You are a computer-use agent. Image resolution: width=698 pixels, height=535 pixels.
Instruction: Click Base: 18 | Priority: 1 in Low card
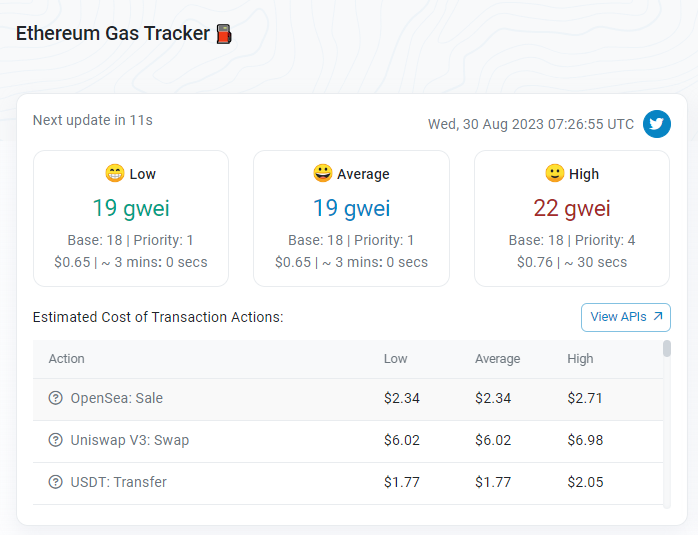[x=130, y=240]
